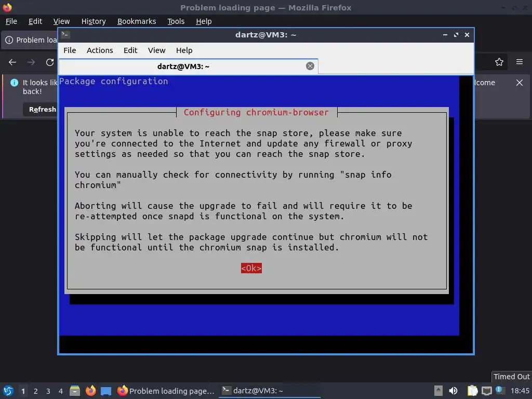Bookmark this page with the star icon
The width and height of the screenshot is (532, 399).
click(499, 62)
